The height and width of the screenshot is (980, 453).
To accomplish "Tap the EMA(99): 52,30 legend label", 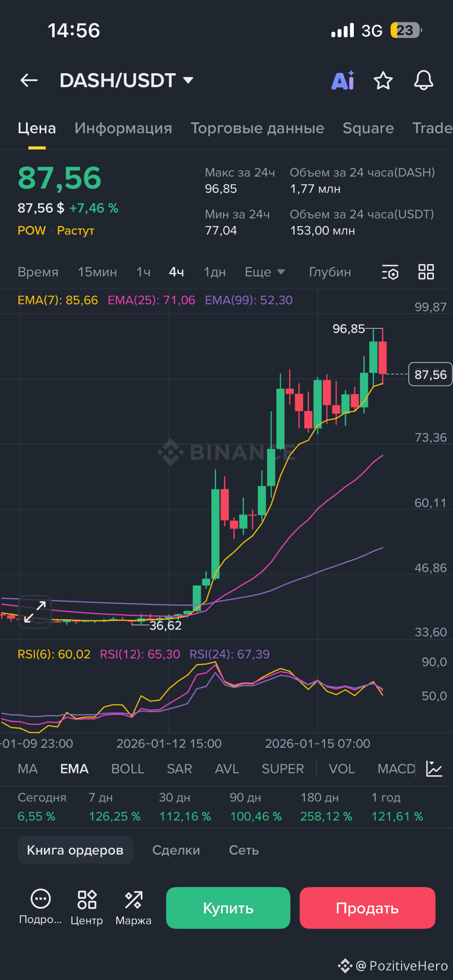I will 249,300.
